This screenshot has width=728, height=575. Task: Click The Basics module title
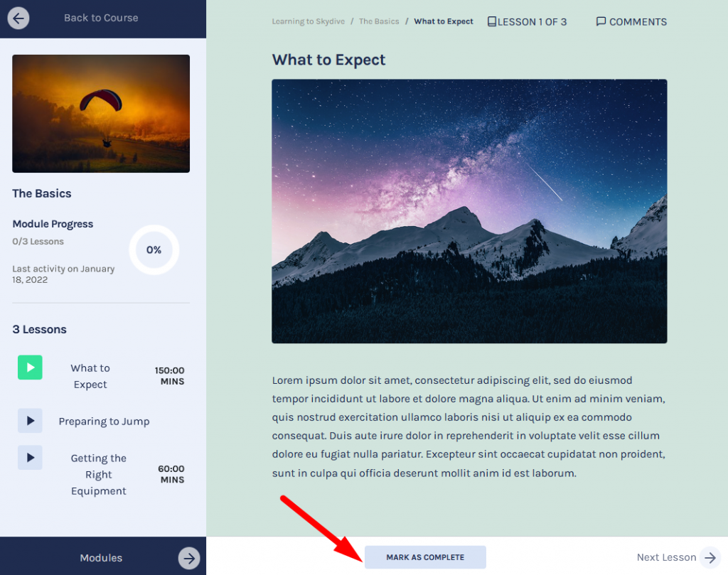42,193
